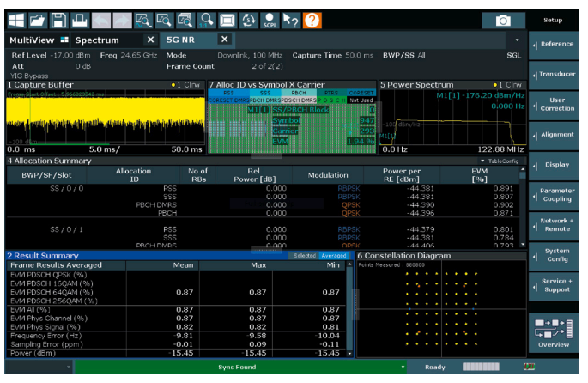Click the status bar progress indicator
Image resolution: width=588 pixels, height=383 pixels.
click(481, 367)
